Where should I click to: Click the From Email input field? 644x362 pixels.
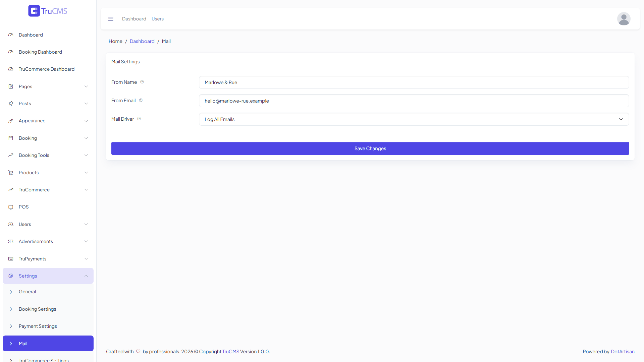(414, 101)
